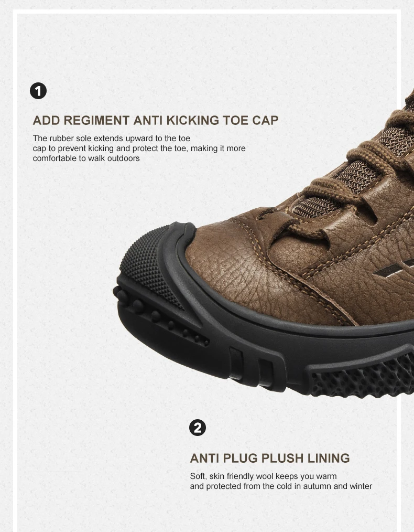Click the 'The rubber sole extends upward' text line
Viewport: 414px width, 532px height.
[x=112, y=139]
